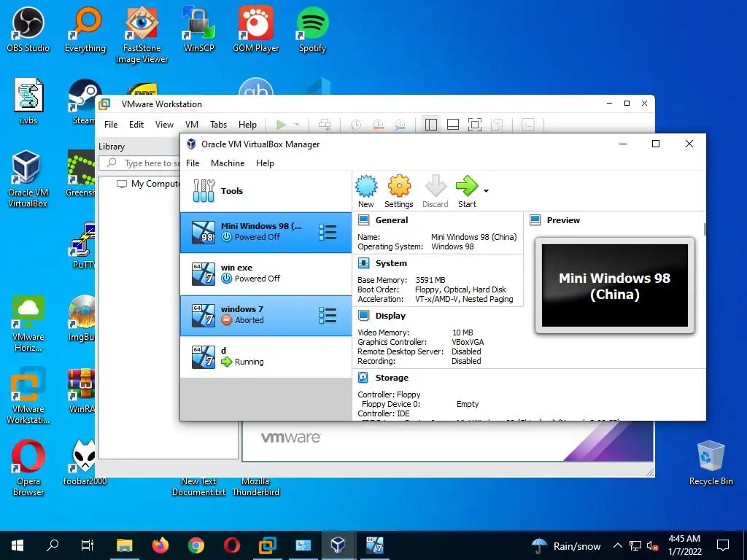Open Opera Browser desktop shortcut
This screenshot has width=747, height=560.
pos(28,468)
